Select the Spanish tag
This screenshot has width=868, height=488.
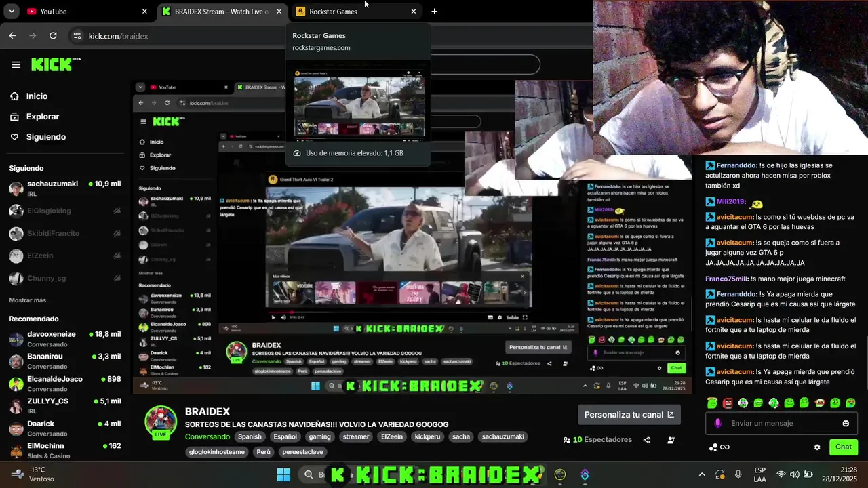coord(250,437)
